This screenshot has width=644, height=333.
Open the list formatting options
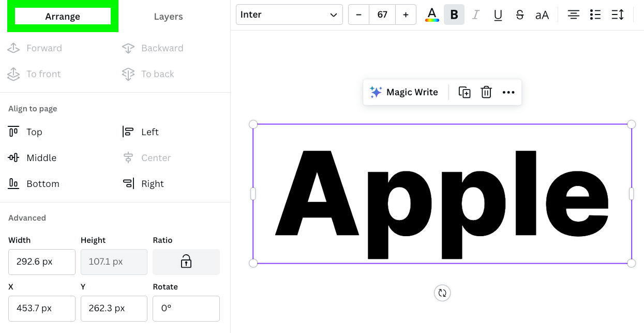(x=595, y=14)
